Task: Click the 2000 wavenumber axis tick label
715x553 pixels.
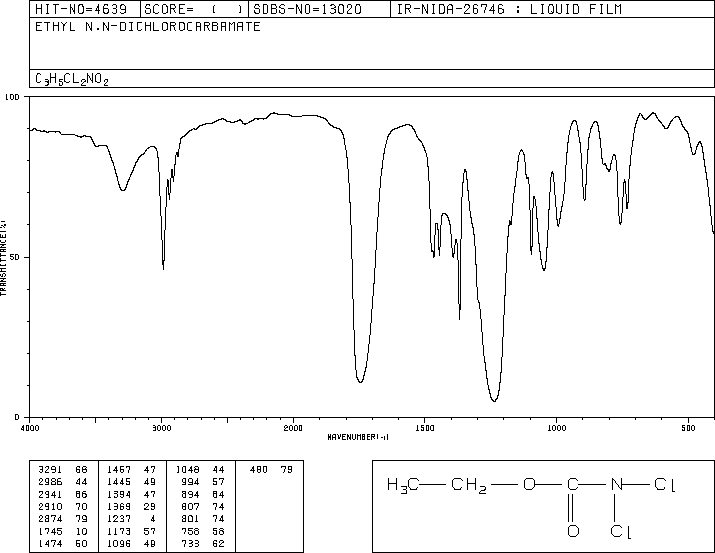Action: [x=293, y=428]
